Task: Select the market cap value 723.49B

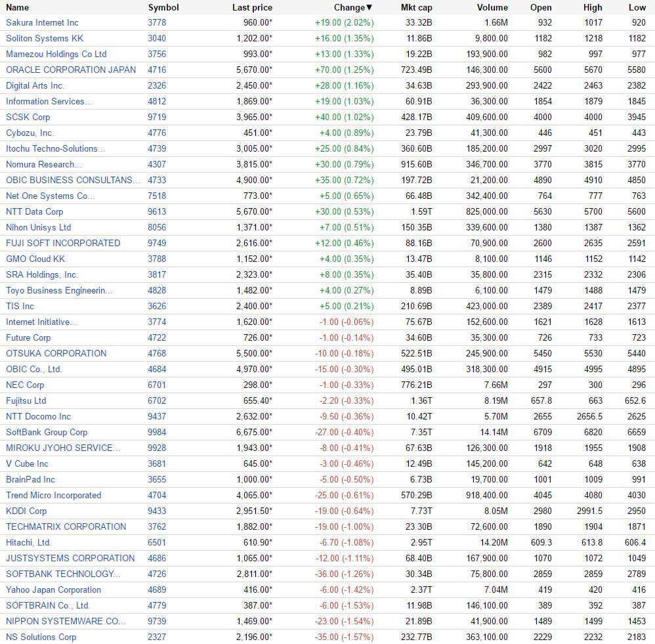Action: click(x=417, y=70)
